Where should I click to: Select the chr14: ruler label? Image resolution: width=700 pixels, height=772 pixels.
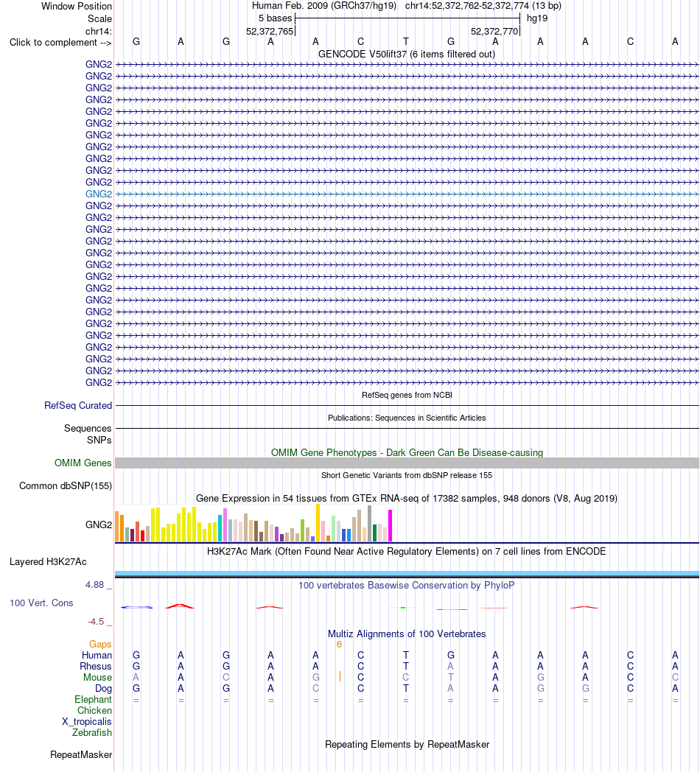[x=99, y=32]
